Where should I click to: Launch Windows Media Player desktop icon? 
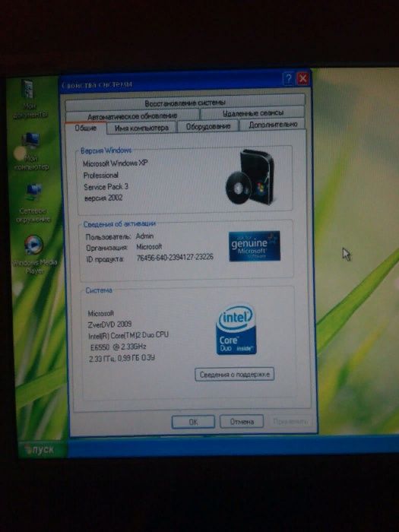pos(34,255)
